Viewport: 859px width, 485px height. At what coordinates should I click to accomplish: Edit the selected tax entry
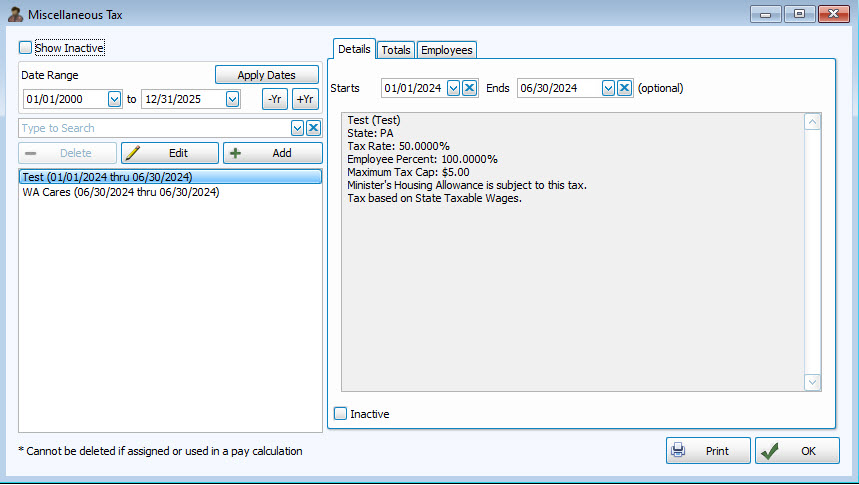170,153
